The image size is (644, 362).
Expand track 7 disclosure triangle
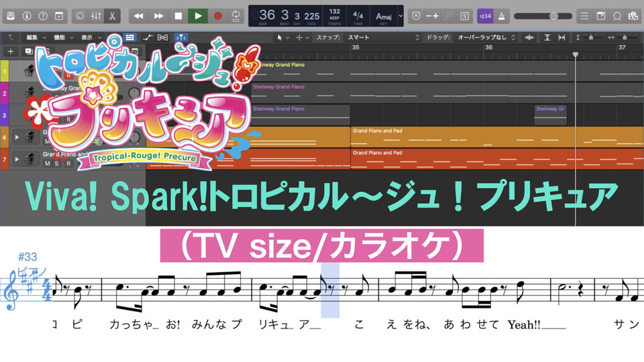tap(16, 159)
